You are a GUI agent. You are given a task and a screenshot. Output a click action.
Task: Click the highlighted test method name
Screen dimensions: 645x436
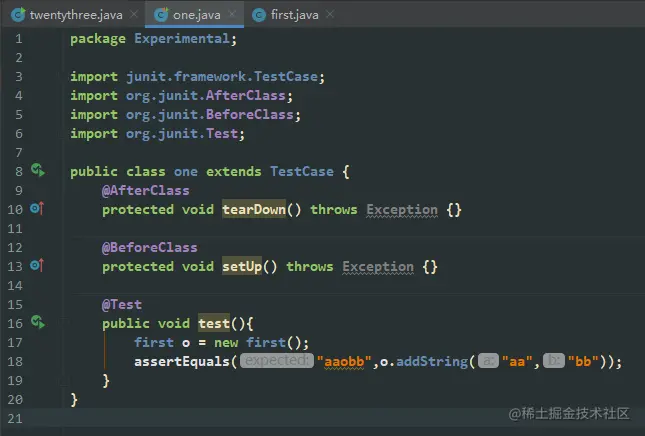tap(214, 323)
